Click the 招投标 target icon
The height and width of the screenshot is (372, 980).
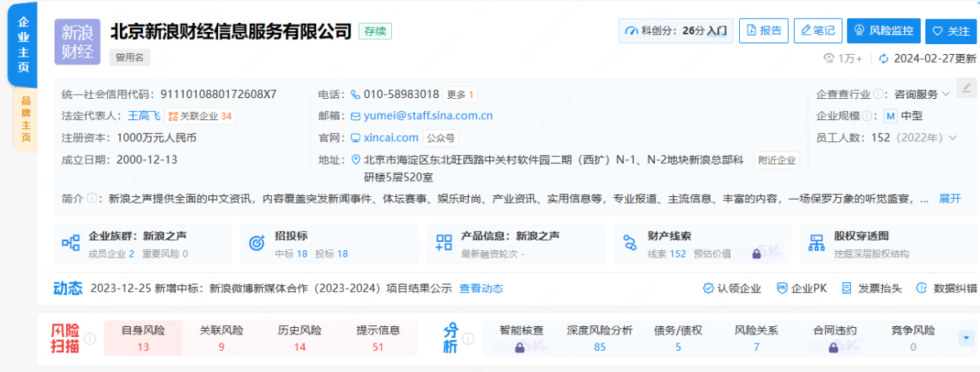(x=256, y=244)
